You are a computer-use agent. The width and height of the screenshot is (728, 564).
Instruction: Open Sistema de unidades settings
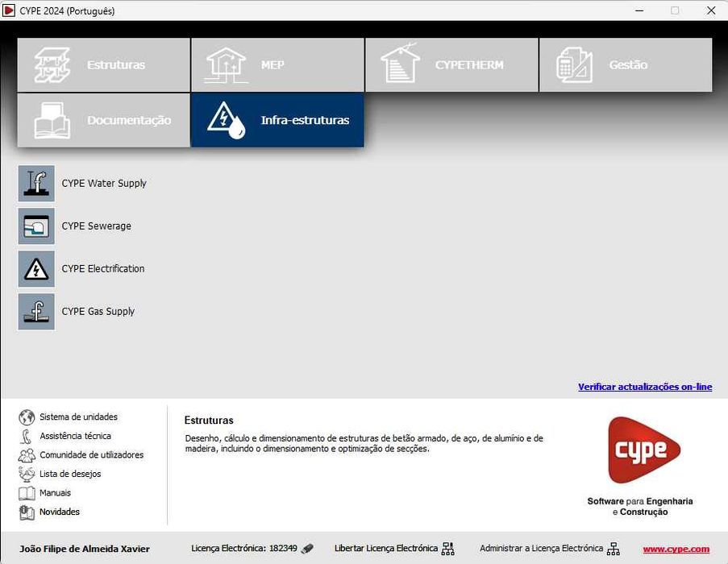[78, 417]
